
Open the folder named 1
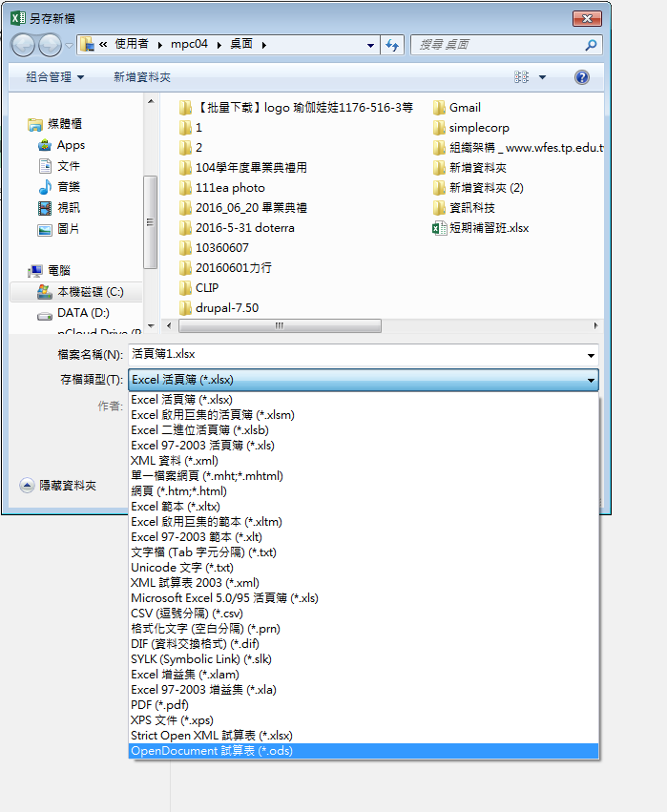click(x=191, y=128)
